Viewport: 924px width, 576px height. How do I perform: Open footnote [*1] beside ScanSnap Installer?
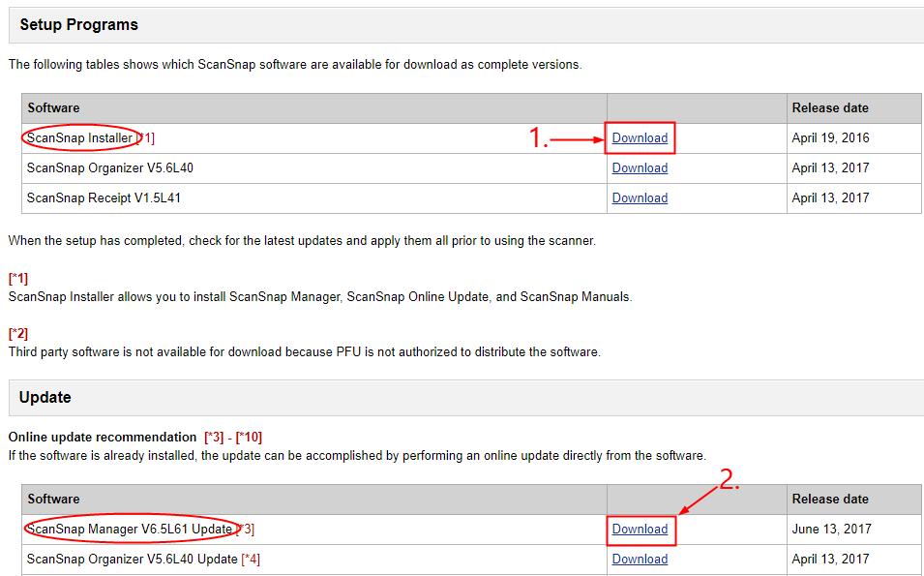[145, 137]
